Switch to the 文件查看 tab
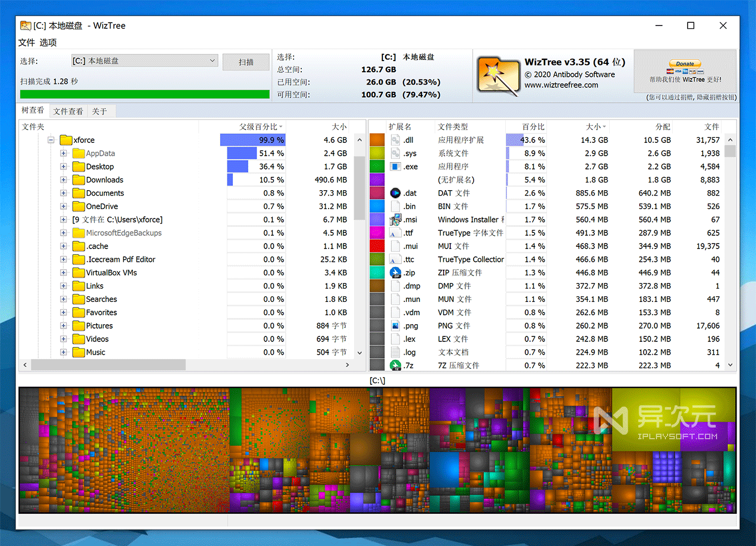The width and height of the screenshot is (756, 546). pos(68,111)
